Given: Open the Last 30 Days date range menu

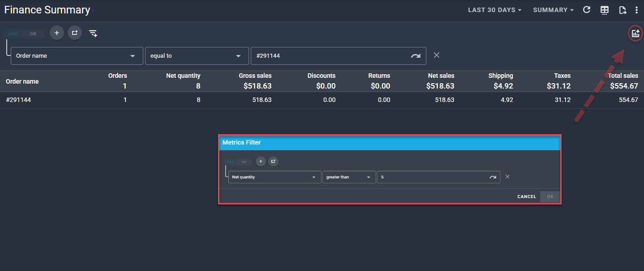Looking at the screenshot, I should [x=494, y=10].
